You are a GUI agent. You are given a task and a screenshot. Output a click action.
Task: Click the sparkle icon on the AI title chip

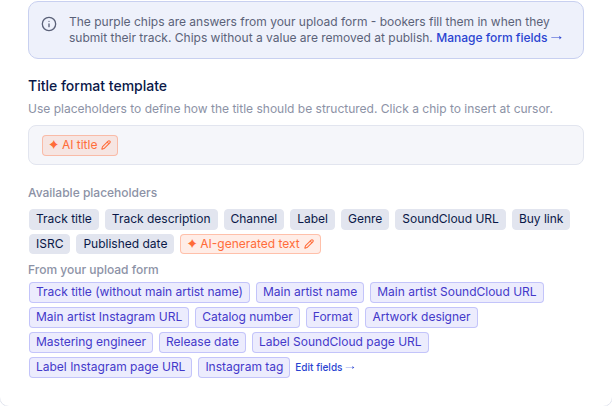53,145
